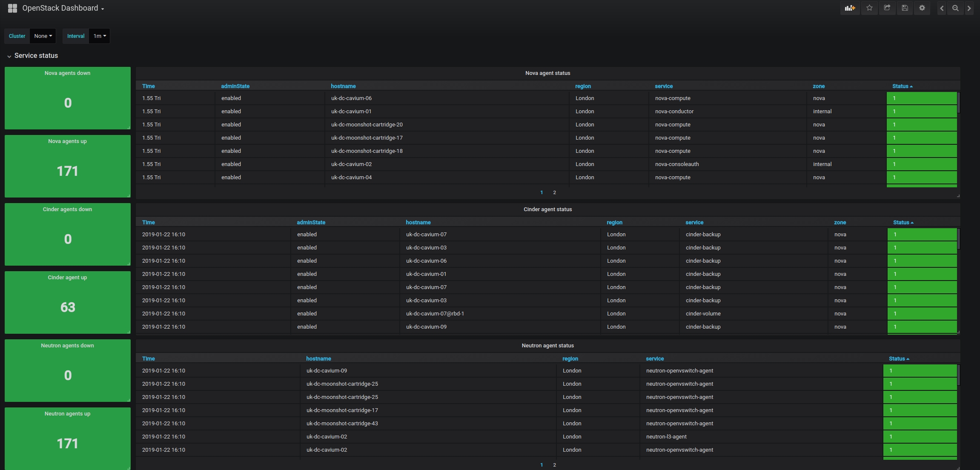Open the Share dashboard icon

pos(887,8)
